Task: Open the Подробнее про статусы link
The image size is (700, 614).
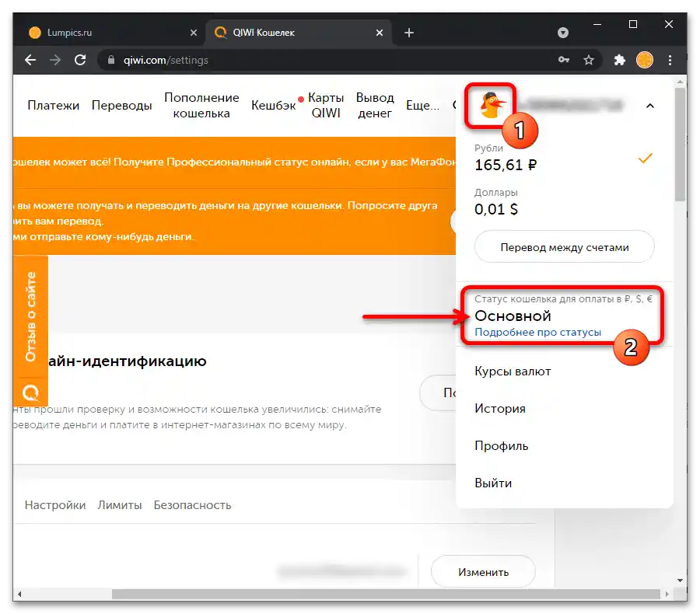Action: (x=537, y=333)
